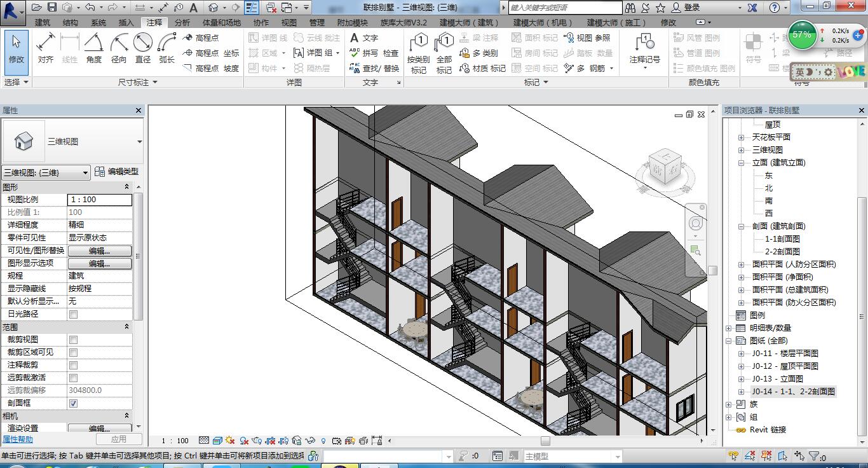Switch to the 视图 ribbon tab

pos(289,22)
